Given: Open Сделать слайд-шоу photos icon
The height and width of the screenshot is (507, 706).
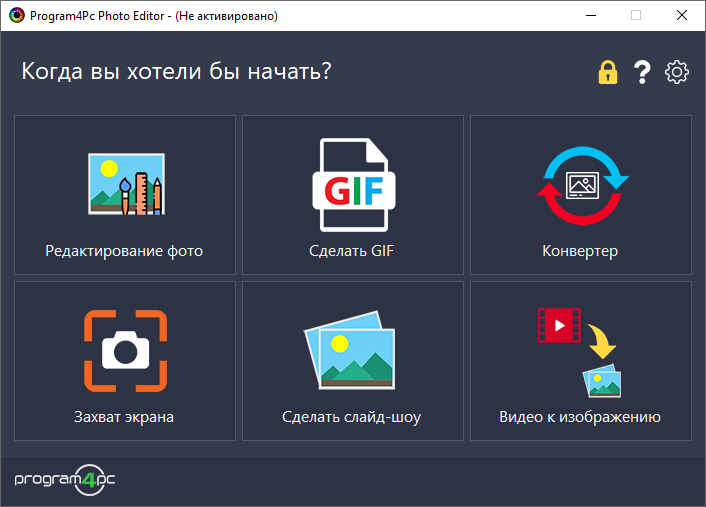Looking at the screenshot, I should 350,350.
